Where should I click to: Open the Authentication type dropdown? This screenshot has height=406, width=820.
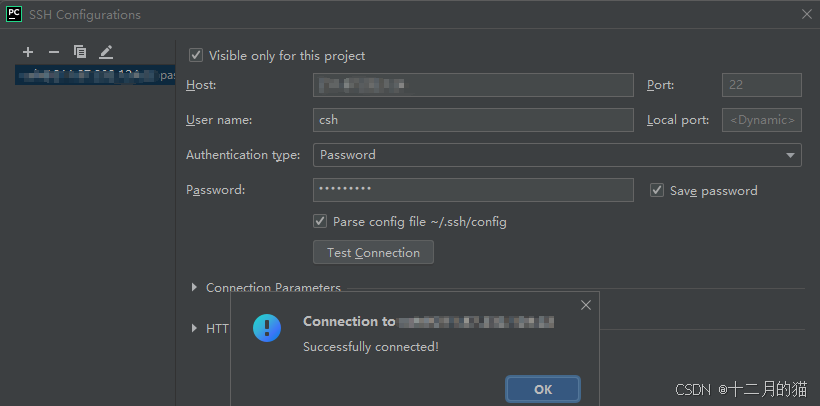pyautogui.click(x=557, y=155)
